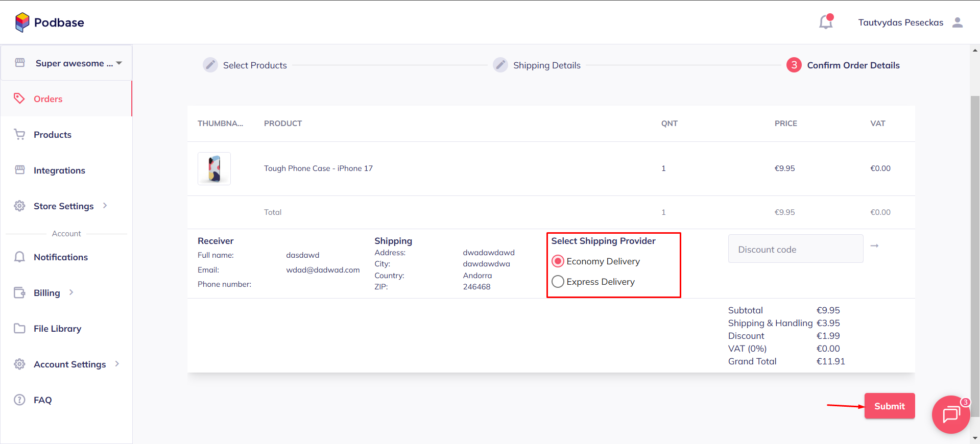Click the Shipping Details pencil icon

[x=500, y=65]
